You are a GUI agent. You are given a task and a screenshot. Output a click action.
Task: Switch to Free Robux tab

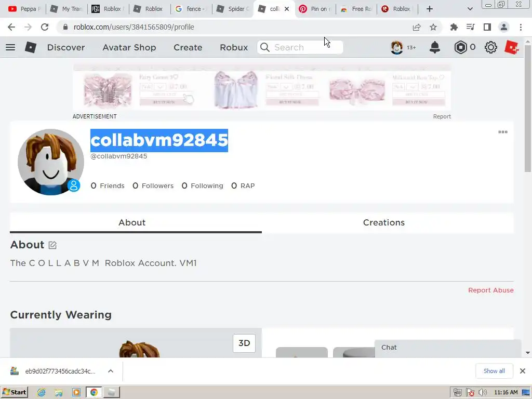[356, 9]
